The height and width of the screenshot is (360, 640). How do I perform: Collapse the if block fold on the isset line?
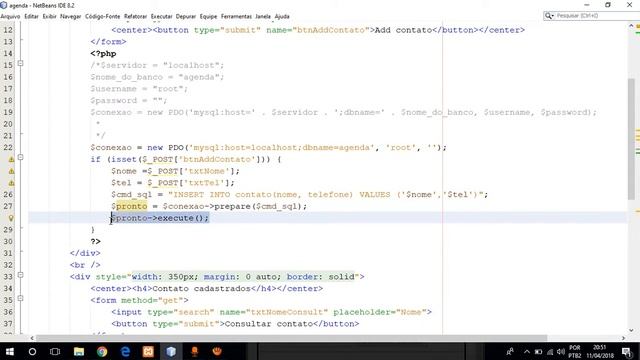coord(20,158)
